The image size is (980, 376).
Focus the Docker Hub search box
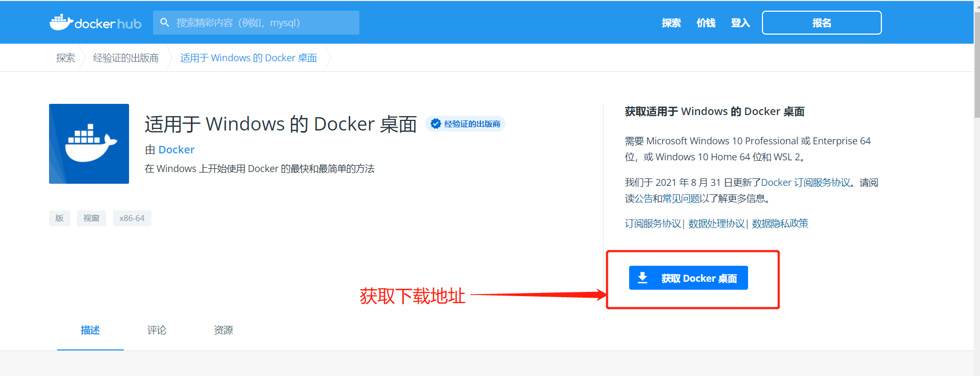[256, 22]
